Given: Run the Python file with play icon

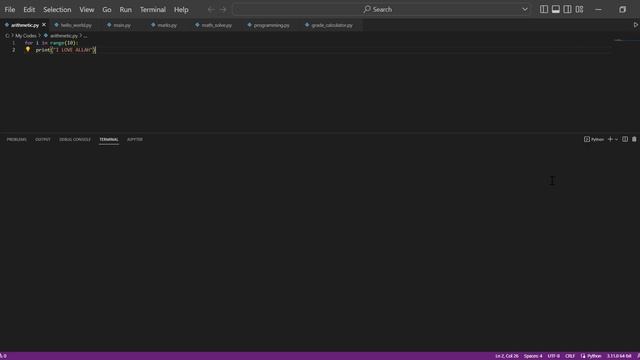Looking at the screenshot, I should (x=636, y=25).
